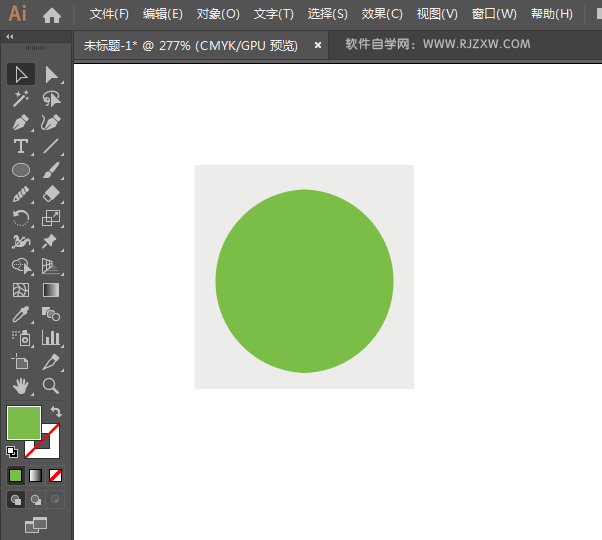Select the Line Segment tool
This screenshot has width=602, height=540.
tap(51, 146)
